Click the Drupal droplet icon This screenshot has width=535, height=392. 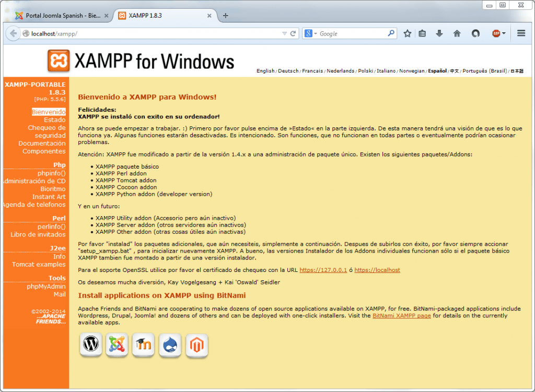click(170, 345)
